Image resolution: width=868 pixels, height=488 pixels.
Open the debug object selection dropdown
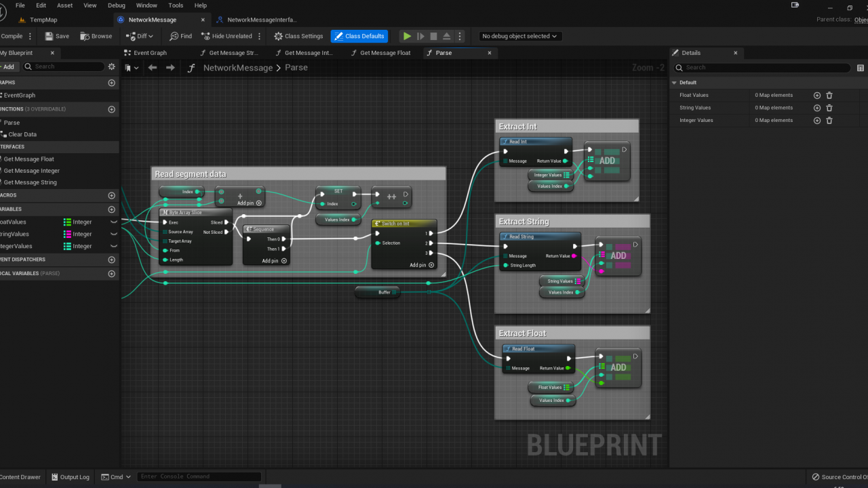pos(519,36)
